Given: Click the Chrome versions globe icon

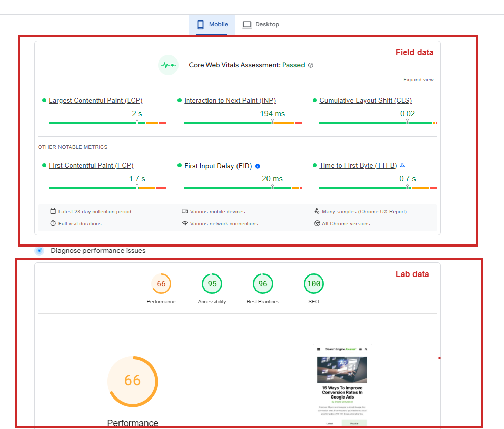Looking at the screenshot, I should (x=317, y=223).
